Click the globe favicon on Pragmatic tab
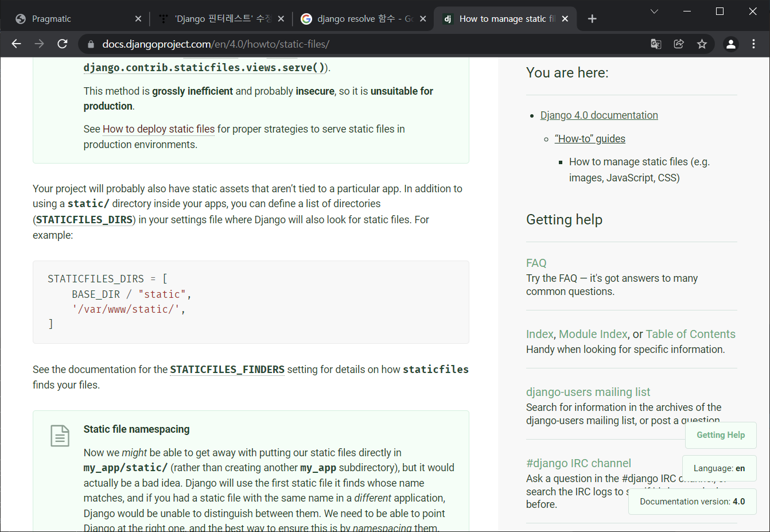Screen dimensions: 770x532 point(21,19)
